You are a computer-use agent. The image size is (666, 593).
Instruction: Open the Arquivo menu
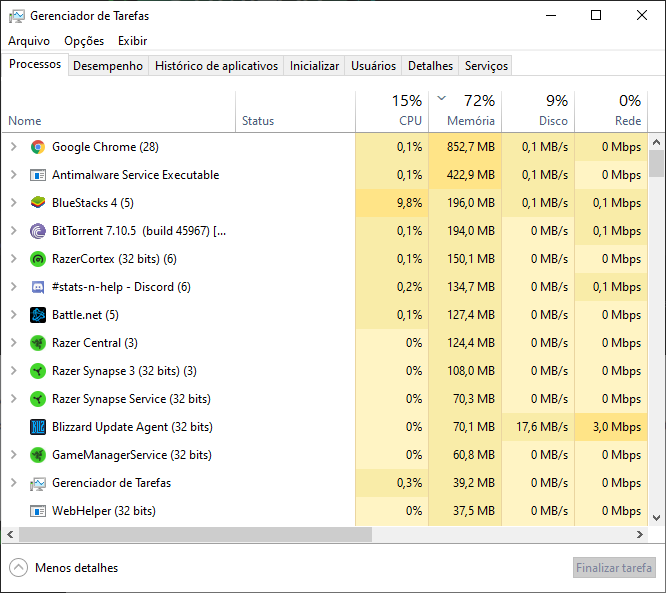click(29, 41)
